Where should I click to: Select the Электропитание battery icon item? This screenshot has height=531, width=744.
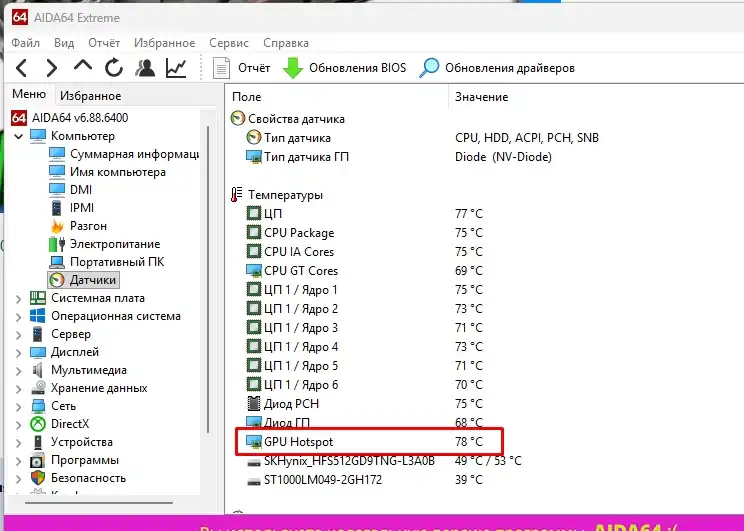click(104, 244)
